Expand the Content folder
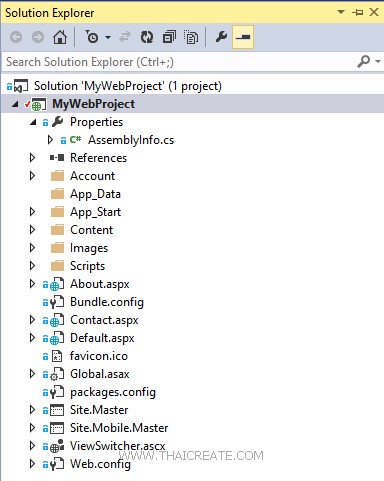Screen dimensions: 384x481 coord(32,230)
